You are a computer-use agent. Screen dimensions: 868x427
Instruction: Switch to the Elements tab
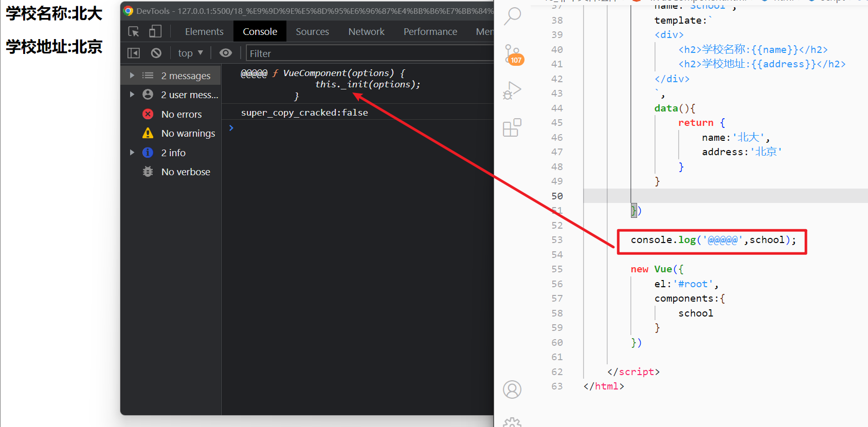pos(204,32)
